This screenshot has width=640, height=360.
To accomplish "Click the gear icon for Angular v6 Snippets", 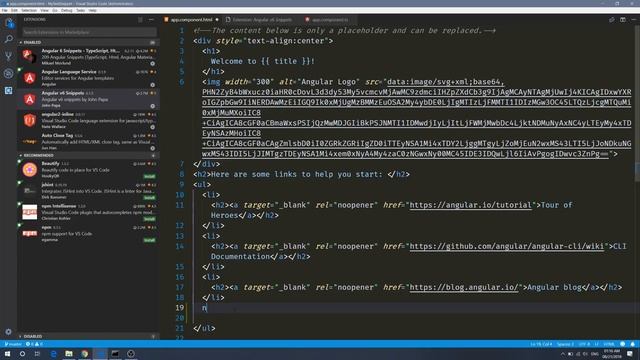I will pos(153,106).
